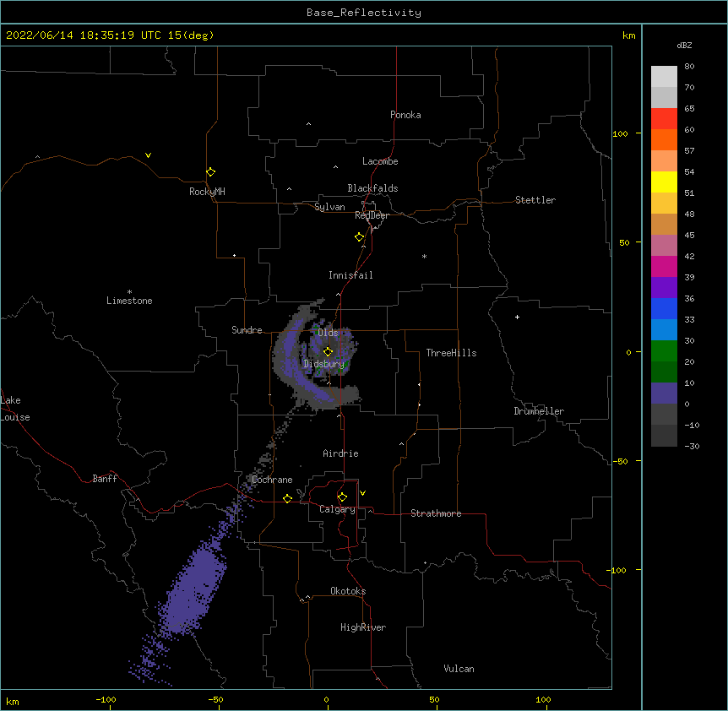728x711 pixels.
Task: Click the Didsbury city label
Action: point(323,364)
